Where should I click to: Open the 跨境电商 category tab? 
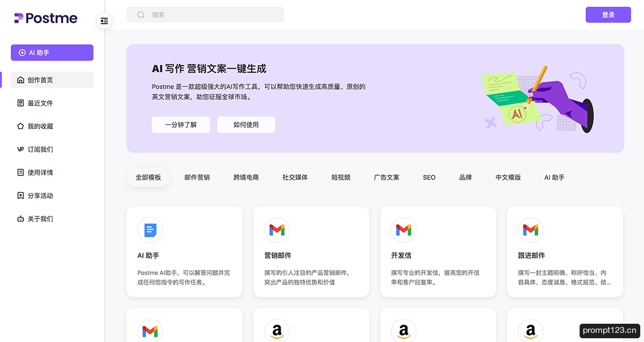(x=246, y=177)
